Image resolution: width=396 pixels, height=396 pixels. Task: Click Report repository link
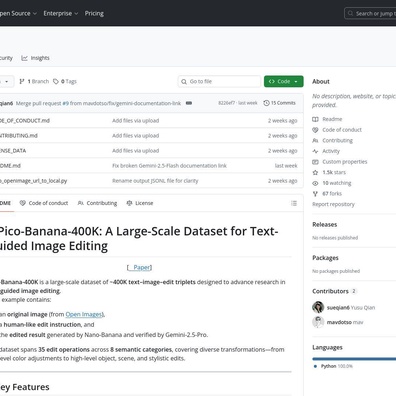click(x=333, y=204)
